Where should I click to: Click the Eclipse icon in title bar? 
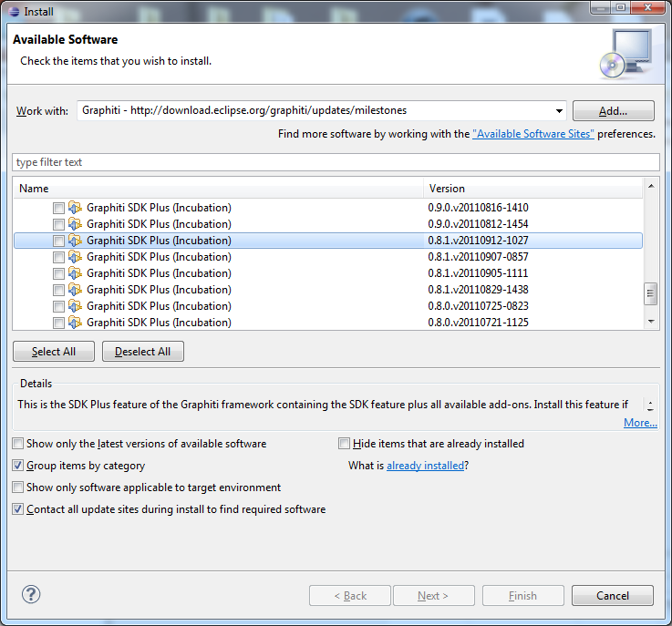click(x=14, y=12)
